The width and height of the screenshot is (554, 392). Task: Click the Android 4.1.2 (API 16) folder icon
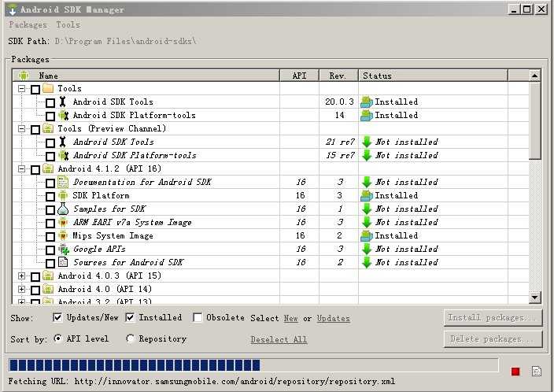pyautogui.click(x=48, y=169)
